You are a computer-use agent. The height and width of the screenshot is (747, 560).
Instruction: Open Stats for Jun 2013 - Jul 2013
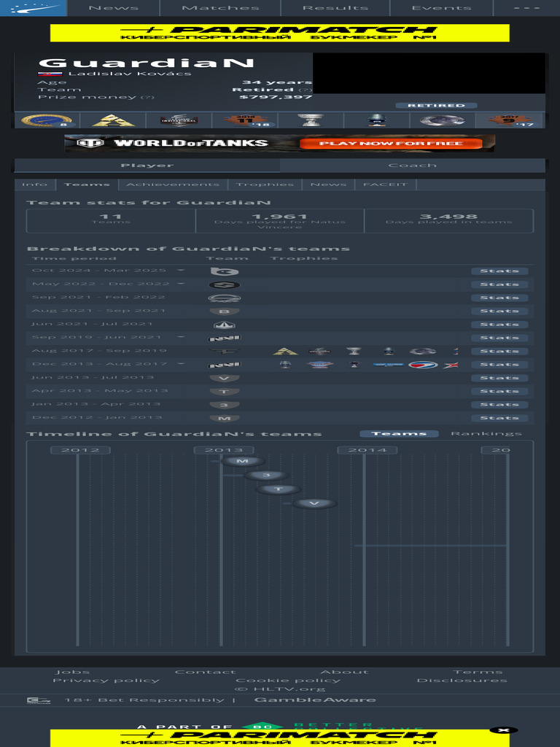point(499,378)
